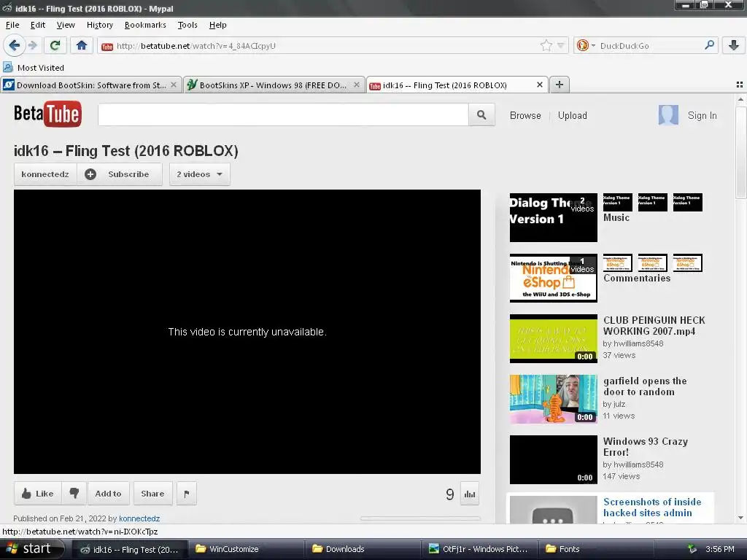Click the Sign In link
747x560 pixels.
pyautogui.click(x=702, y=116)
